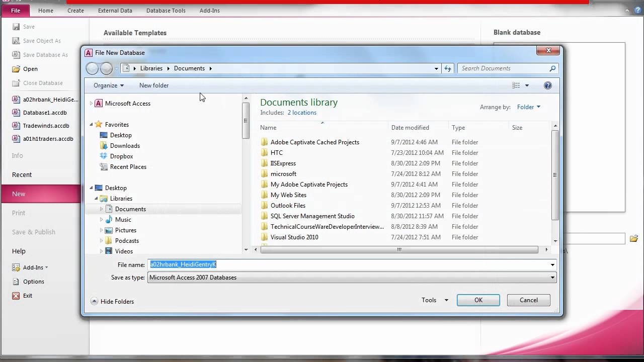
Task: Click the Exit icon in Backstage menu
Action: tap(16, 296)
